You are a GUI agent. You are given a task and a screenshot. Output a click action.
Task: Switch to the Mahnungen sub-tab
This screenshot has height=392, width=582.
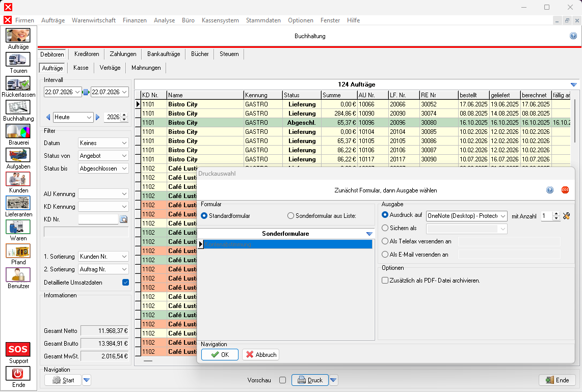point(146,68)
